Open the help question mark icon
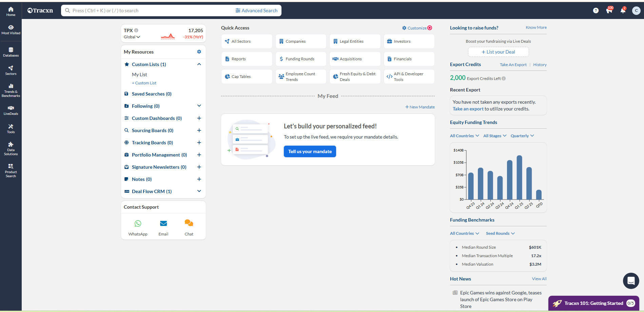The image size is (644, 312). tap(596, 11)
